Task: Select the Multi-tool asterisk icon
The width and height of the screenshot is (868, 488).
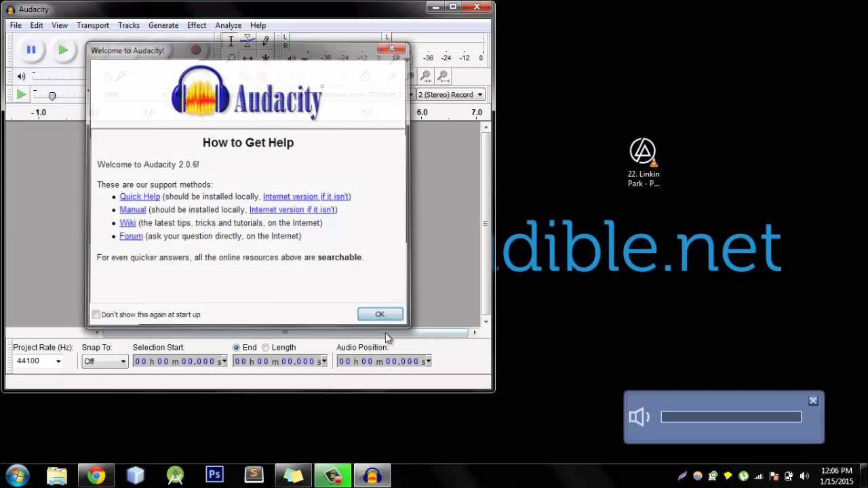Action: pyautogui.click(x=265, y=58)
